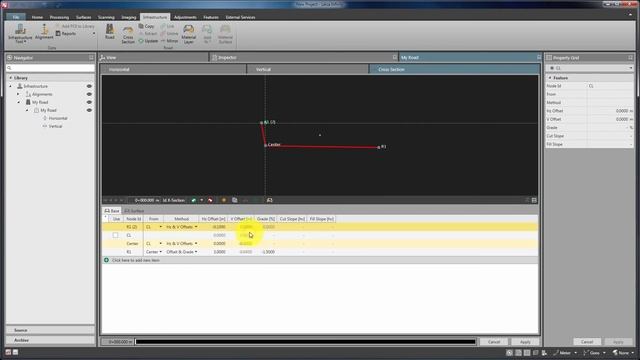Click the orange round icon in cross-section toolbar

pos(224,200)
